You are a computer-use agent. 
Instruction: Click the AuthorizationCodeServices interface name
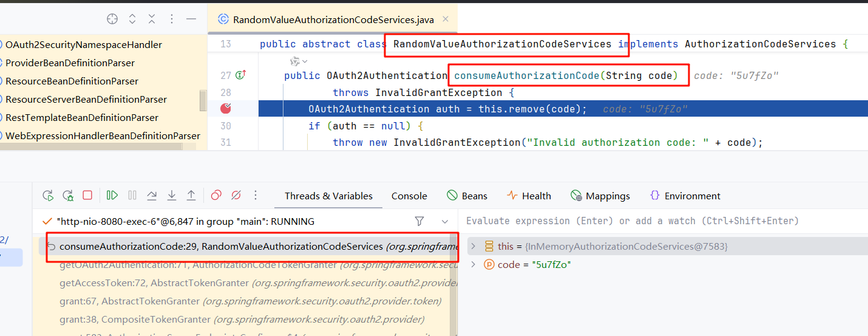[760, 44]
